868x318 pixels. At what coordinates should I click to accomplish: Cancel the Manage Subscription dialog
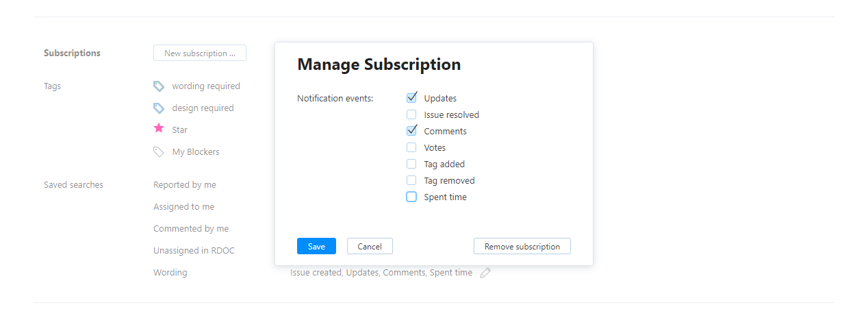click(x=370, y=246)
